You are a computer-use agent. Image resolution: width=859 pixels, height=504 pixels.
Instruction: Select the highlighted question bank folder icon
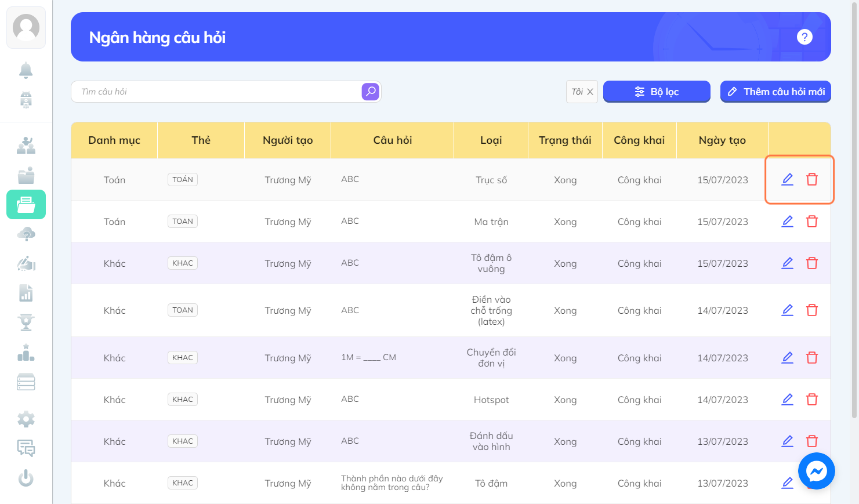[26, 205]
